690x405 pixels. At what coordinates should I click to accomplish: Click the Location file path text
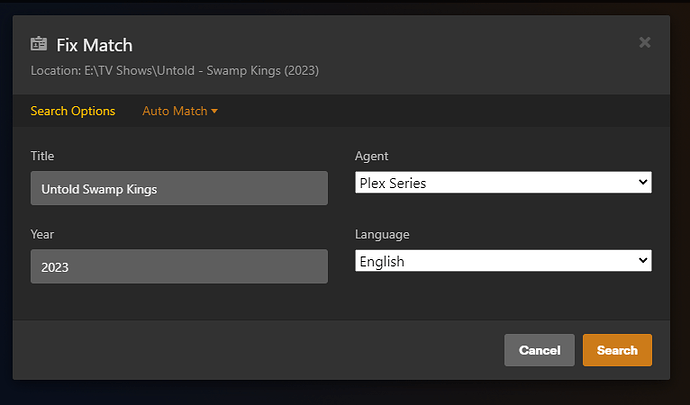point(175,70)
